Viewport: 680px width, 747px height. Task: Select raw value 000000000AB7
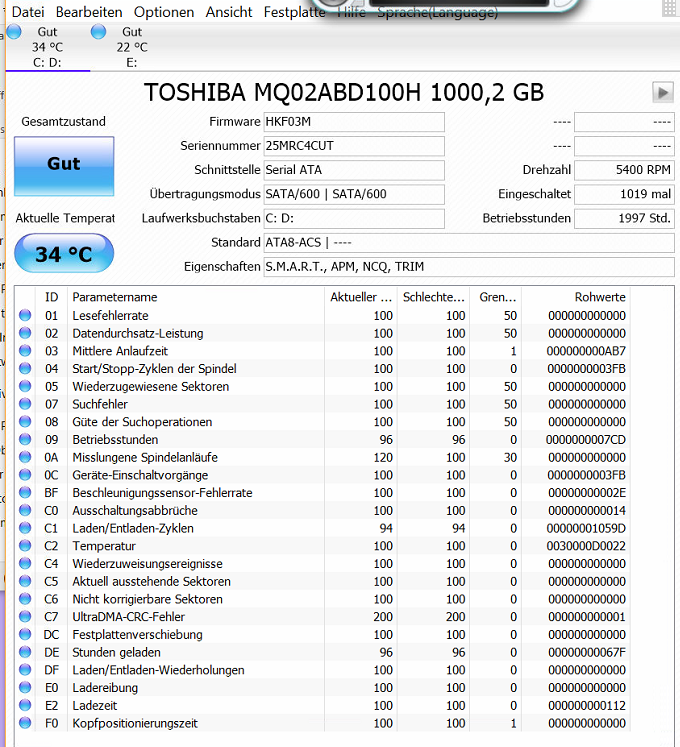point(586,351)
